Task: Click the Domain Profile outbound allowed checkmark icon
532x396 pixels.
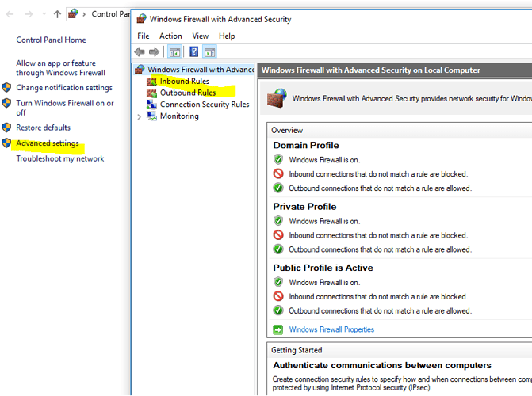Action: (278, 188)
